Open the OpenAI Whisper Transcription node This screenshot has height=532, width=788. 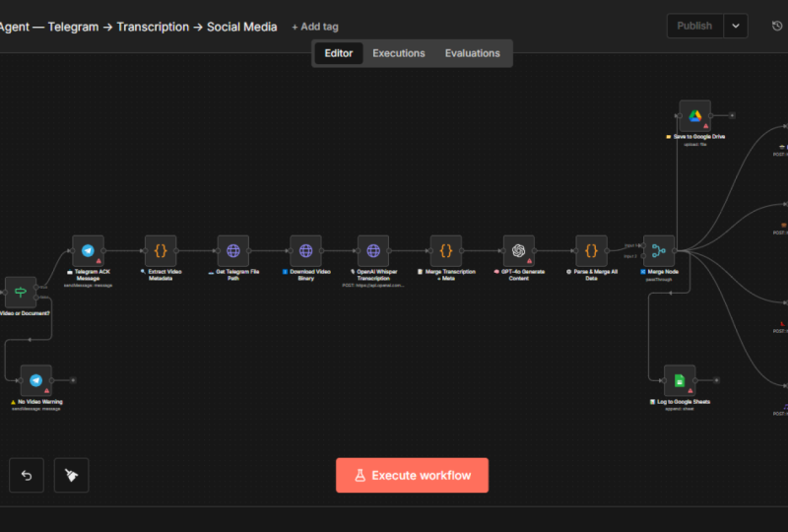click(373, 250)
